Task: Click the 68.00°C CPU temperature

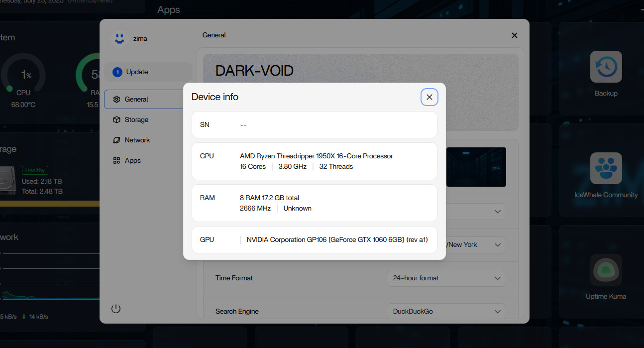Action: (x=23, y=105)
